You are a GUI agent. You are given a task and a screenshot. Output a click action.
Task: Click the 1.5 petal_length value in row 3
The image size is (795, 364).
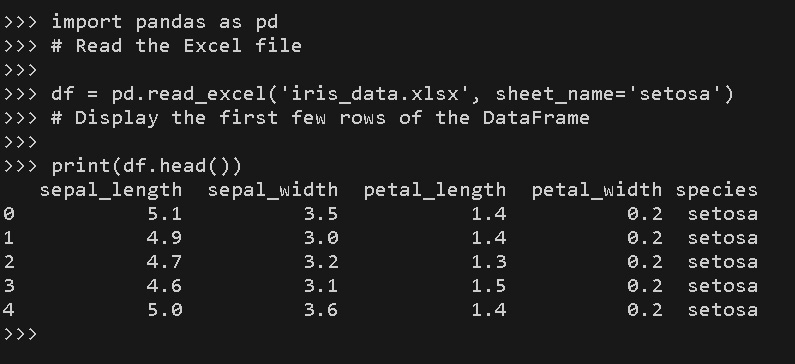[489, 285]
